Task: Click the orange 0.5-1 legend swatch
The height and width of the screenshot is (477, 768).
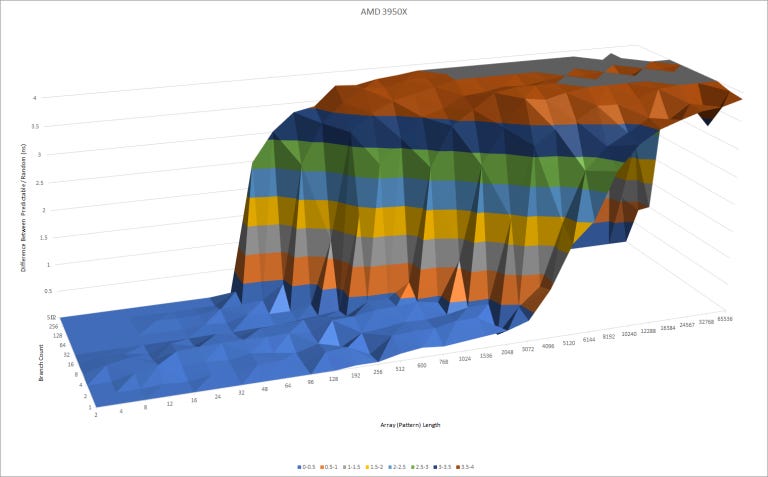Action: [x=322, y=467]
